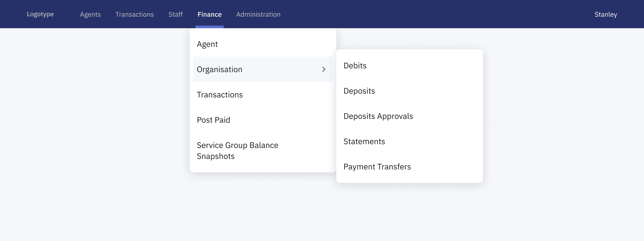
Task: Open the Stanley user menu
Action: point(606,14)
